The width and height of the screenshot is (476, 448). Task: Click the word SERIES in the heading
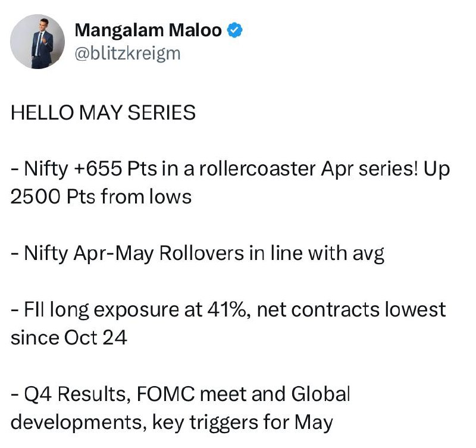click(x=161, y=112)
